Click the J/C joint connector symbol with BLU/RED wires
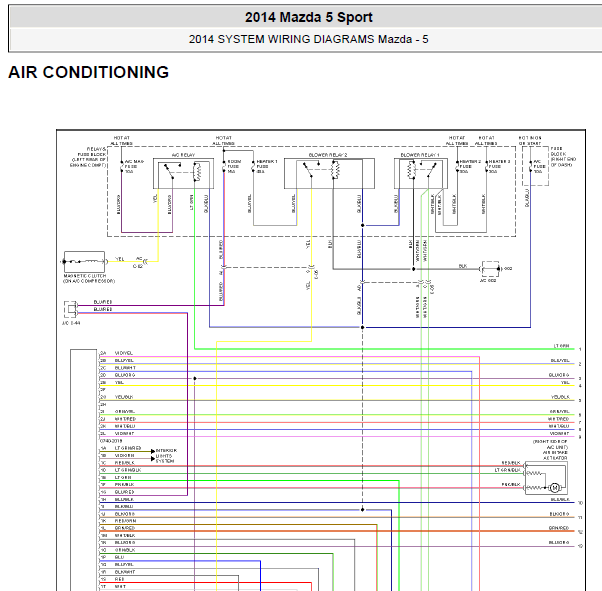The height and width of the screenshot is (591, 602). point(71,309)
